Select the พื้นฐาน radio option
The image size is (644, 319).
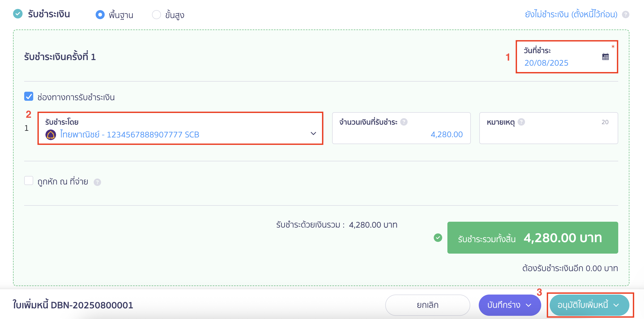click(x=100, y=15)
